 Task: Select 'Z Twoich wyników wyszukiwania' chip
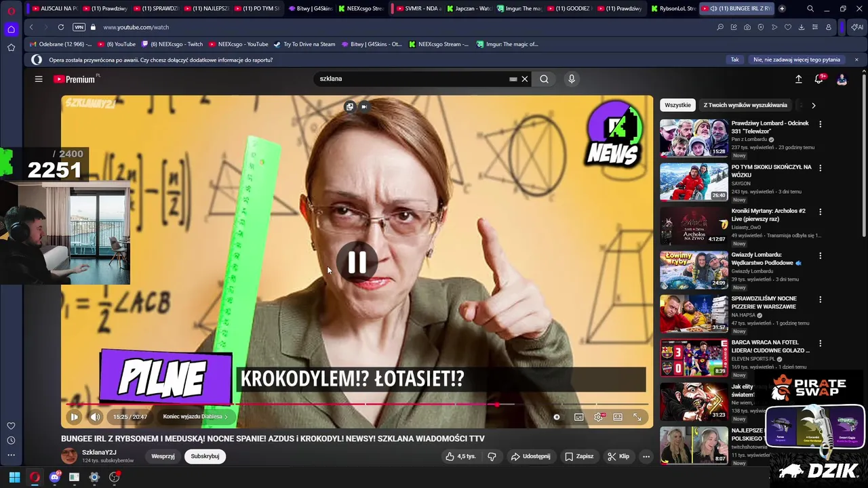point(745,105)
